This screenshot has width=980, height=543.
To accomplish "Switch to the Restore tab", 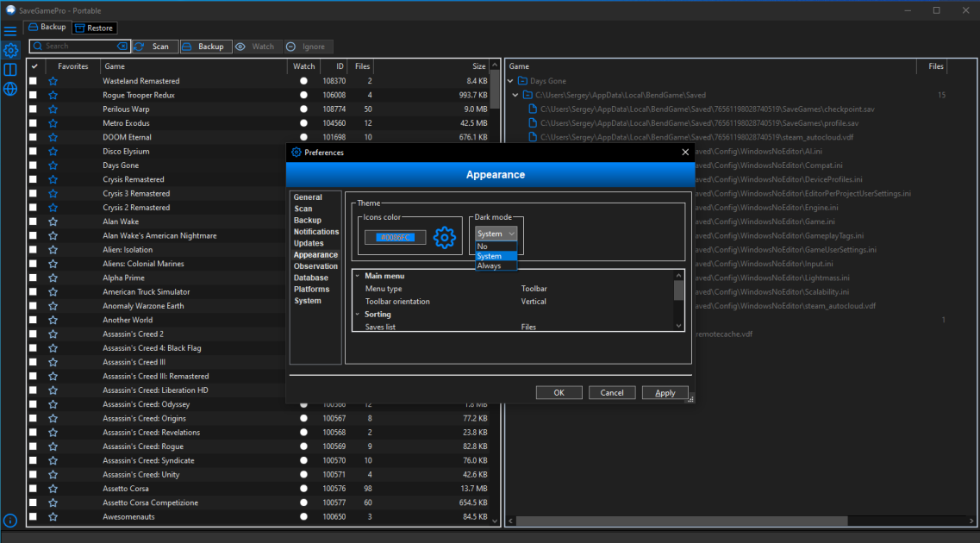I will click(94, 28).
